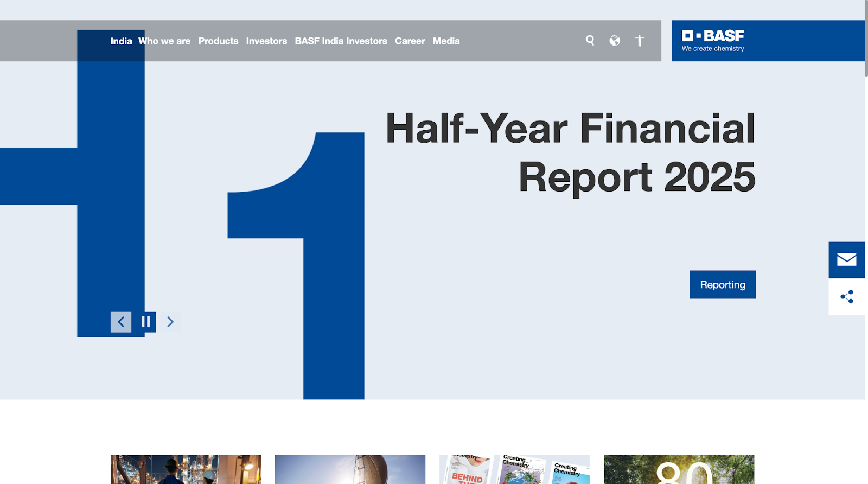Open the site search magnifier icon
868x484 pixels.
point(590,41)
